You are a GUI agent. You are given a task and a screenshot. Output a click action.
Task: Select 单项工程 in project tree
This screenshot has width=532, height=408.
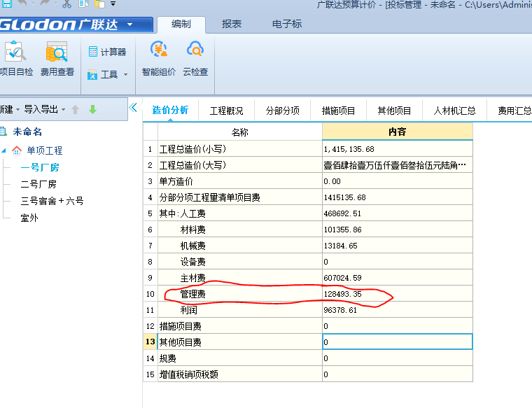pyautogui.click(x=44, y=150)
